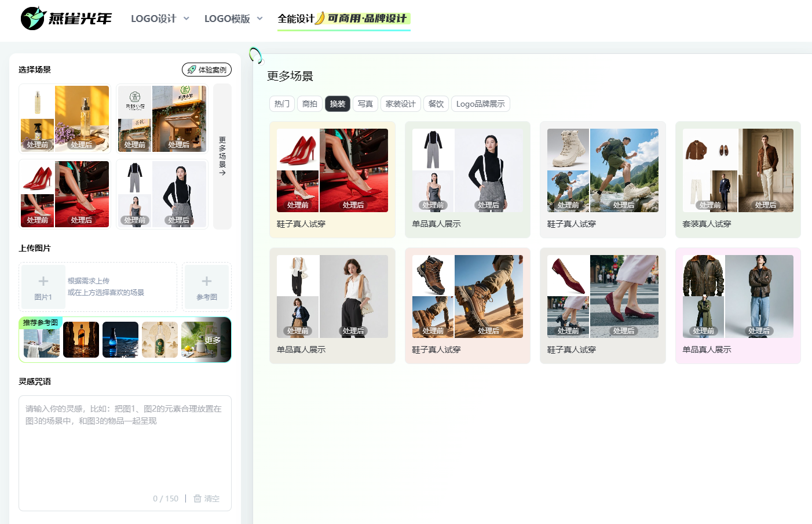Click the 灵感咒语 prompt text area
The image size is (812, 524).
pos(125,446)
